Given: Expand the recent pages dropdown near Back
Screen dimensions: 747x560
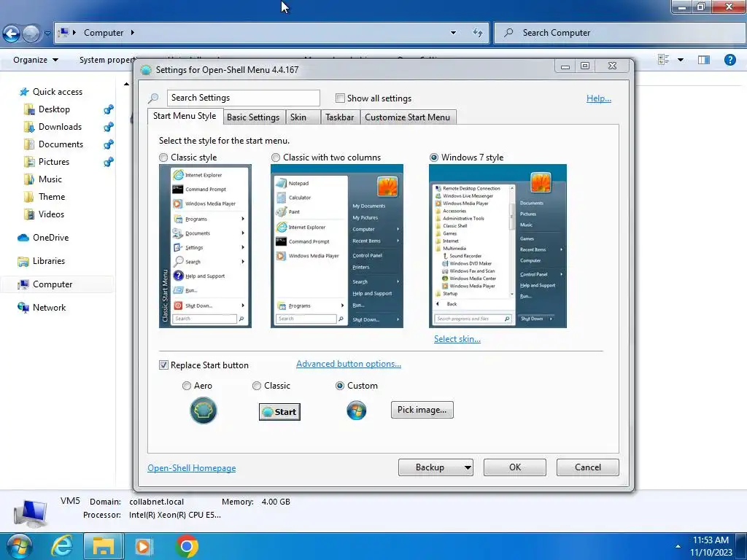Looking at the screenshot, I should tap(47, 34).
